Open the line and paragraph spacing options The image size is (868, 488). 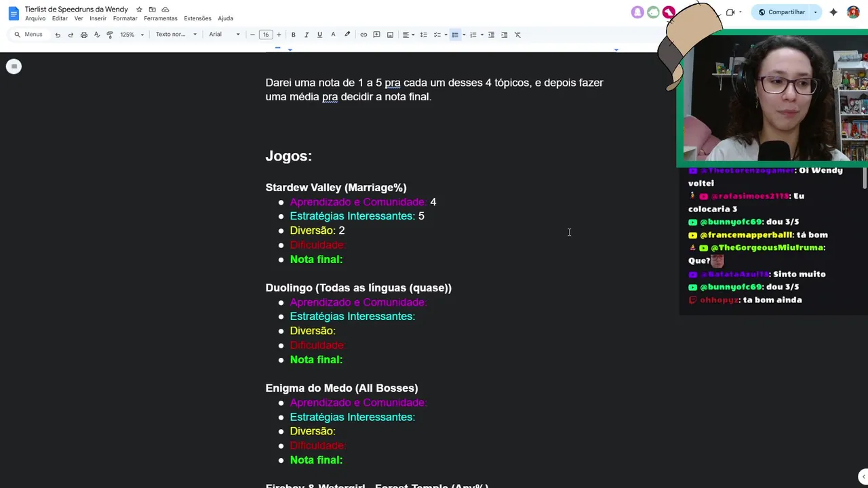click(423, 35)
